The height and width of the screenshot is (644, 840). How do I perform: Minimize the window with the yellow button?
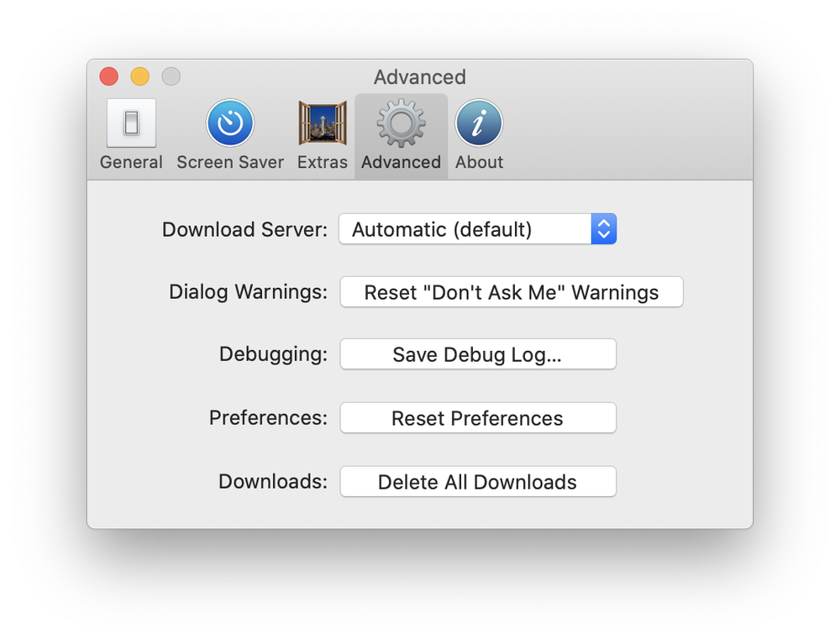click(x=140, y=76)
